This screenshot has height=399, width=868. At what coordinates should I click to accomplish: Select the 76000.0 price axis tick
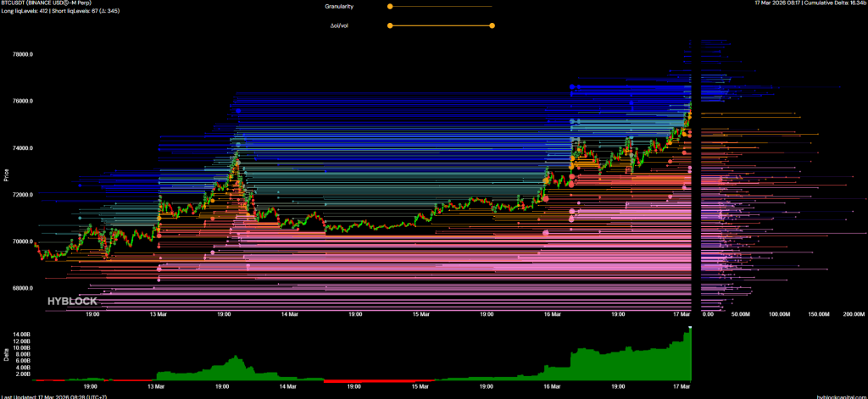point(20,102)
